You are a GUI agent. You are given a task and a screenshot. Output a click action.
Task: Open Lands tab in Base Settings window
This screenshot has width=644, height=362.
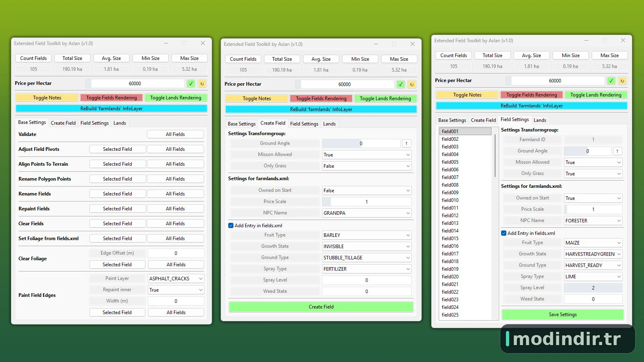pyautogui.click(x=120, y=123)
